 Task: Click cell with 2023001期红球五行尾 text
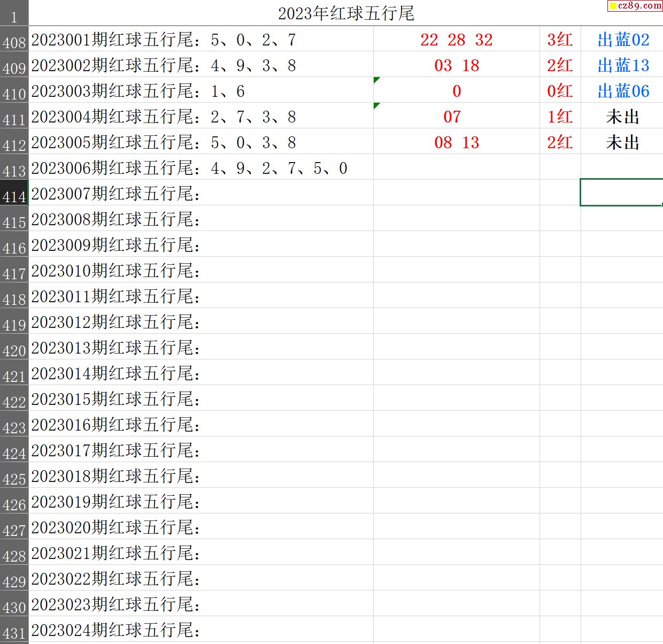[163, 40]
